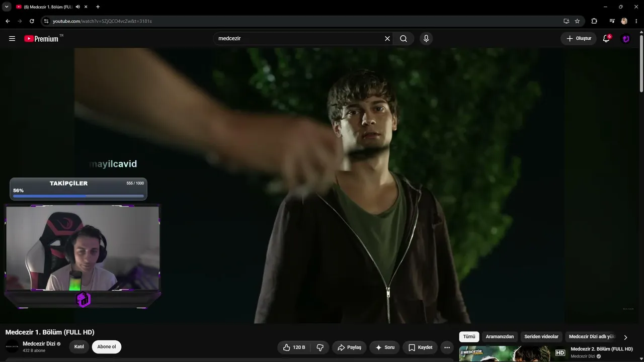Open the Medcezir 2. Bölüm (FULL HD) title
The image size is (644, 362).
pos(602,349)
